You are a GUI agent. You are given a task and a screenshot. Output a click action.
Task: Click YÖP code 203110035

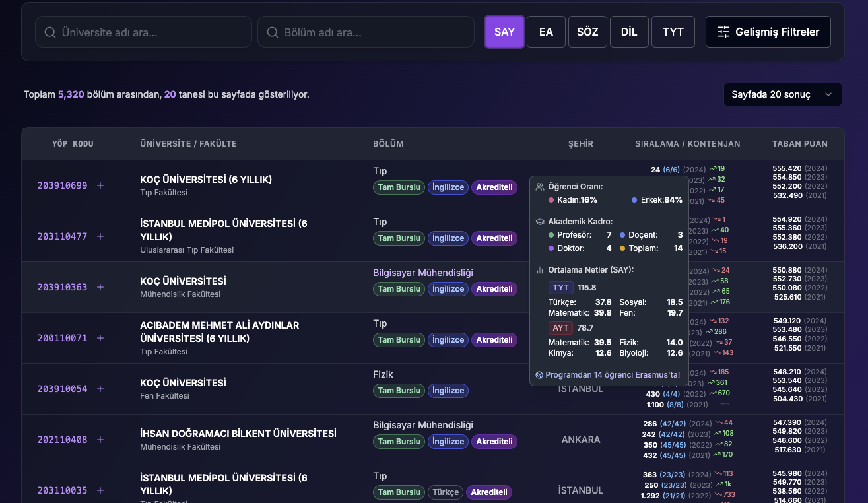[x=62, y=490]
